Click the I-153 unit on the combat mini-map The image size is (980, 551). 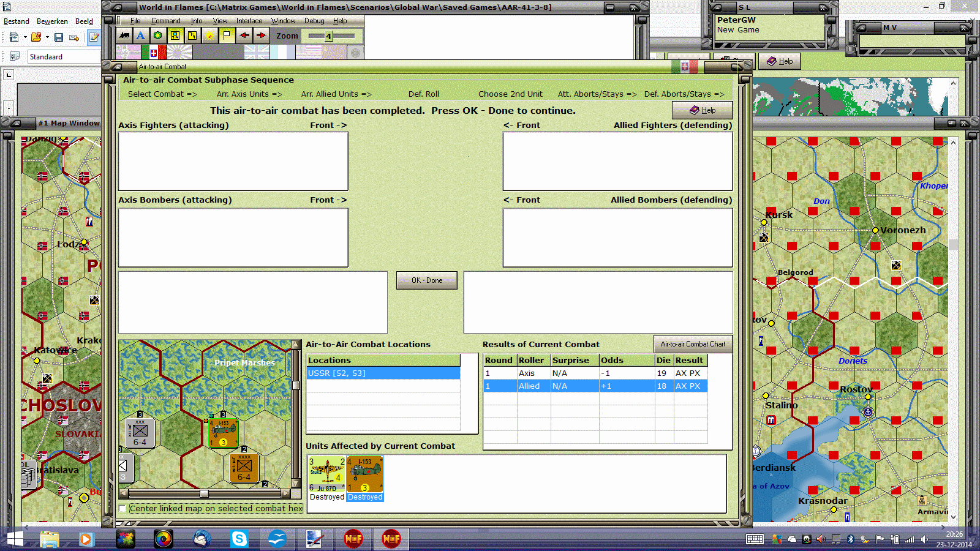pyautogui.click(x=223, y=433)
